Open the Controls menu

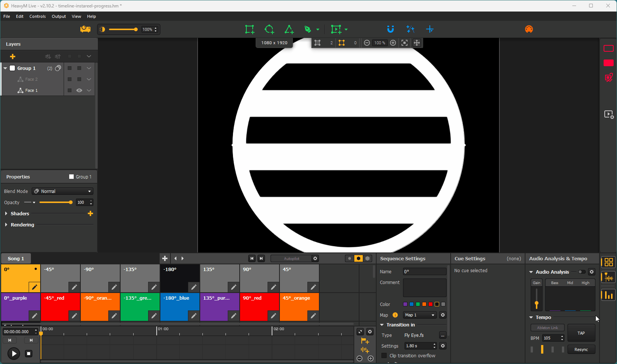click(x=37, y=16)
